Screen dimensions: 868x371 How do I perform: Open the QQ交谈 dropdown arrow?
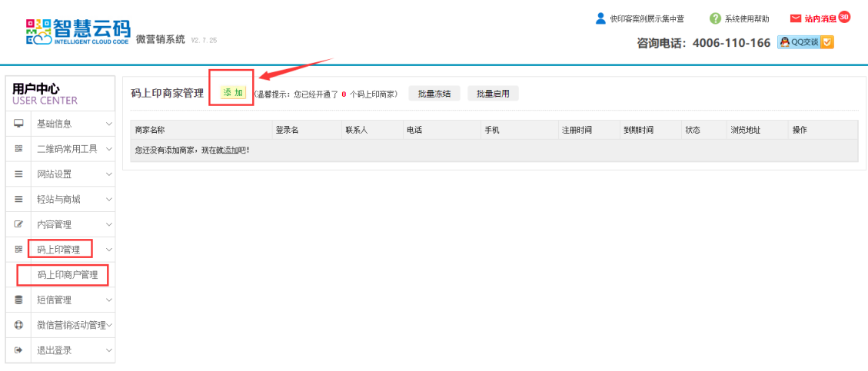827,43
